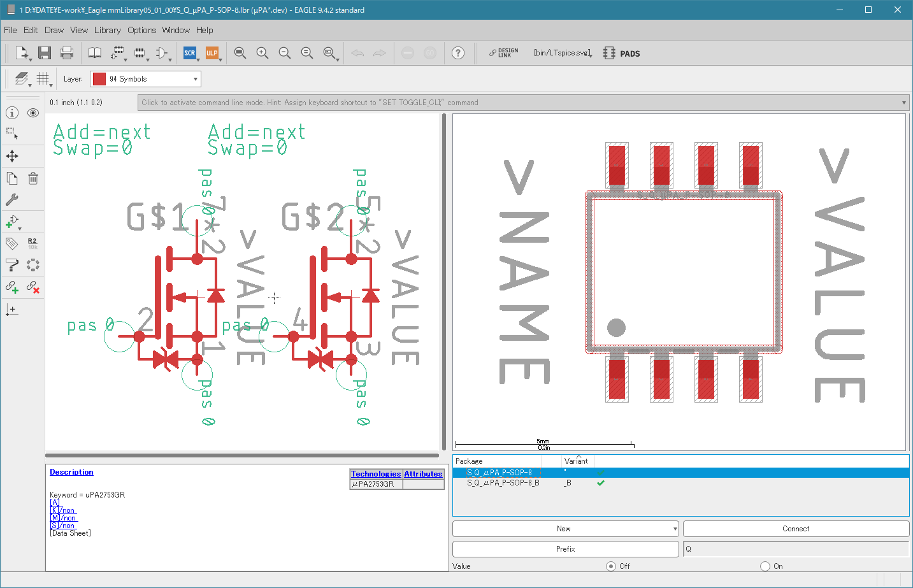Open the Window menu

tap(176, 30)
